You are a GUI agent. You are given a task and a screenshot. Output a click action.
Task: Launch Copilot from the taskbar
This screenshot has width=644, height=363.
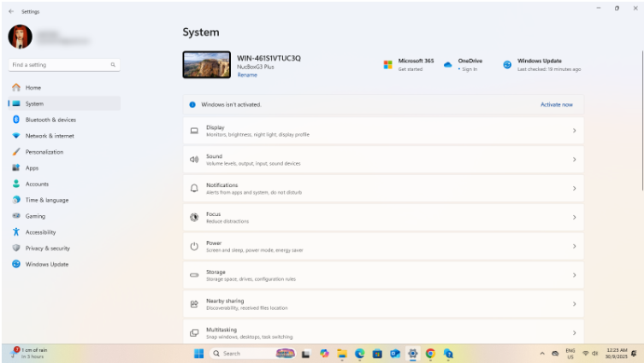pyautogui.click(x=324, y=354)
